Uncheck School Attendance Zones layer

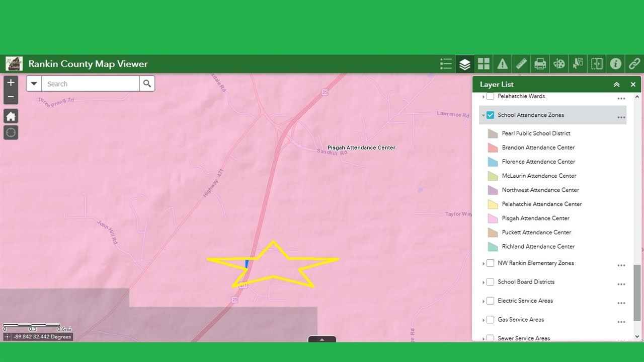pyautogui.click(x=490, y=115)
